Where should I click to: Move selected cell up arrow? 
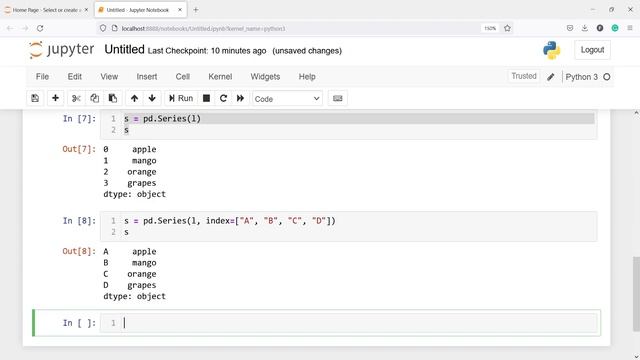pyautogui.click(x=134, y=98)
